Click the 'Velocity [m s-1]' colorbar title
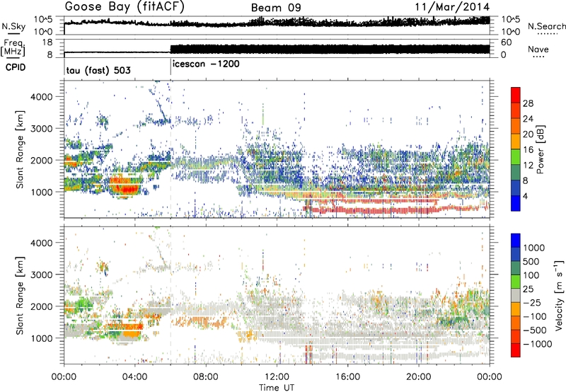Viewport: 566px width, 392px height. 559,295
